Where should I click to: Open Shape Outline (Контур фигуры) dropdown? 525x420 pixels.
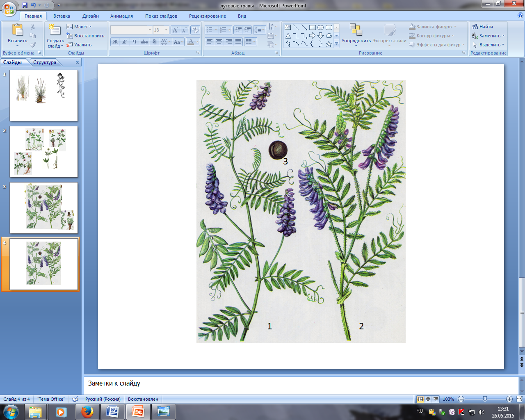coord(431,36)
